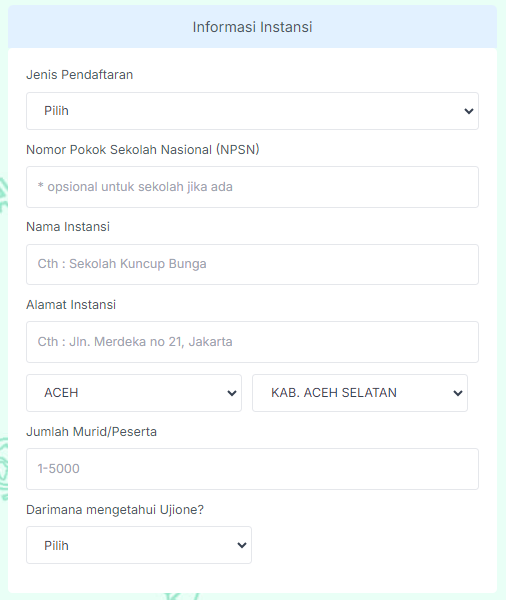The height and width of the screenshot is (600, 506).
Task: Click the Jumlah Murid/Peserta label
Action: (x=91, y=432)
